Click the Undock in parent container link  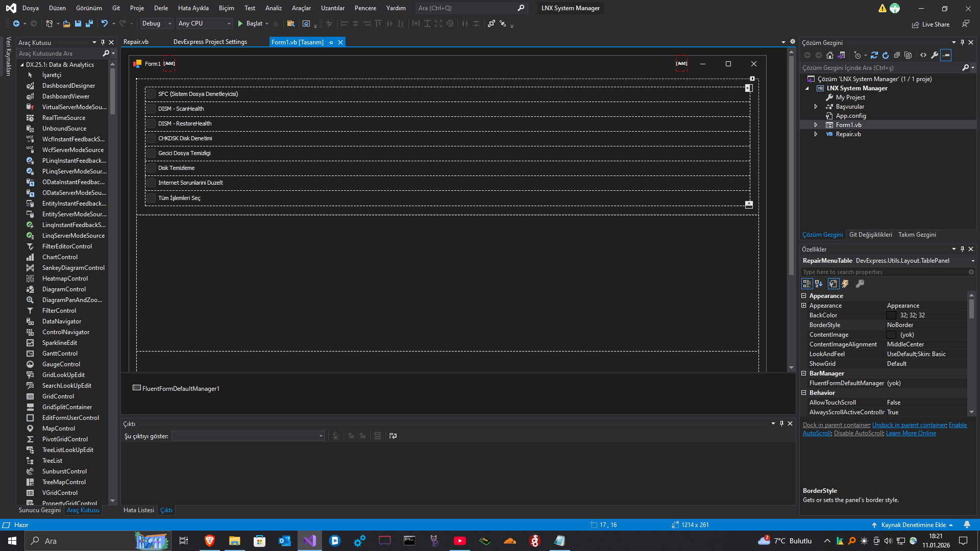tap(909, 425)
